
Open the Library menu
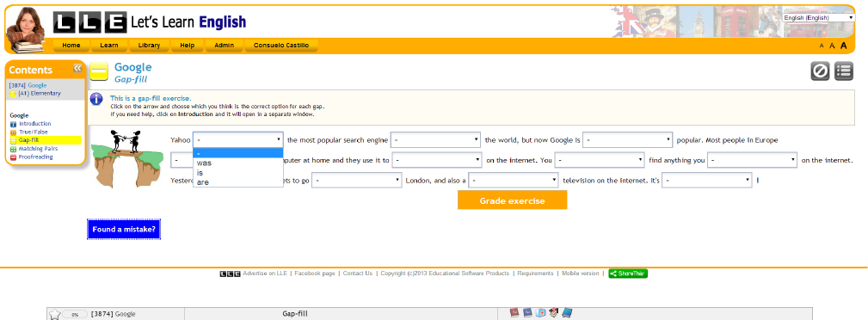pos(149,46)
